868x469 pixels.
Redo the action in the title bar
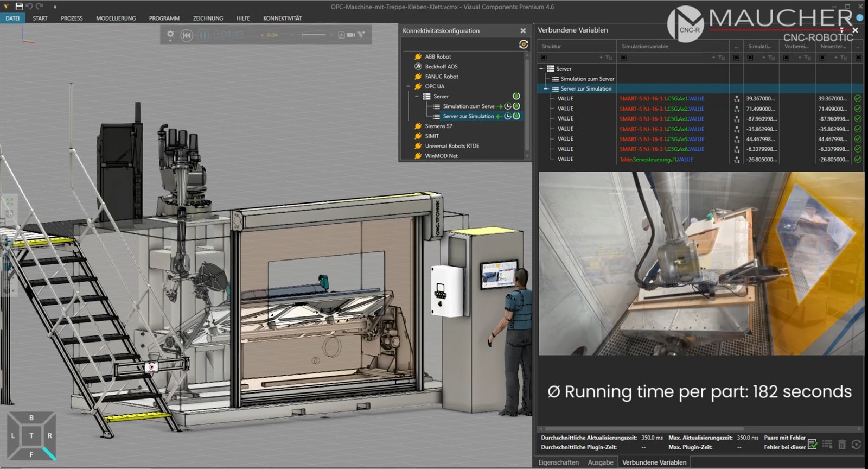click(39, 7)
